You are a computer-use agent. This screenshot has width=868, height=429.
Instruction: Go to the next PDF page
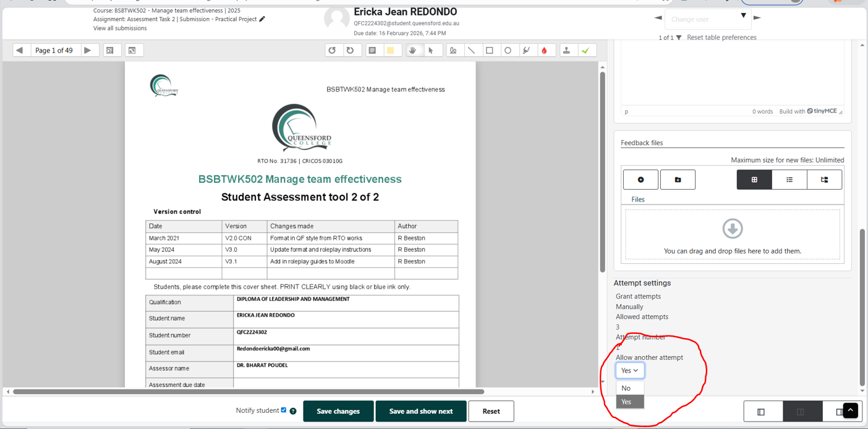pos(88,51)
